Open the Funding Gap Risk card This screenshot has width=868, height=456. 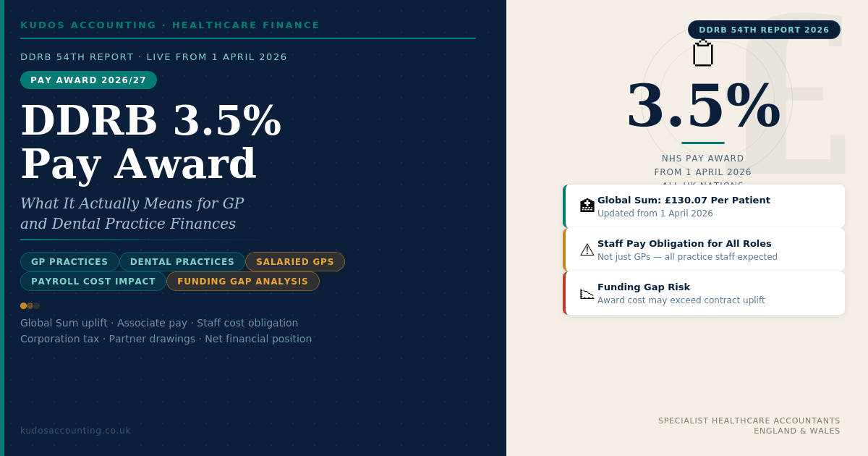[704, 293]
